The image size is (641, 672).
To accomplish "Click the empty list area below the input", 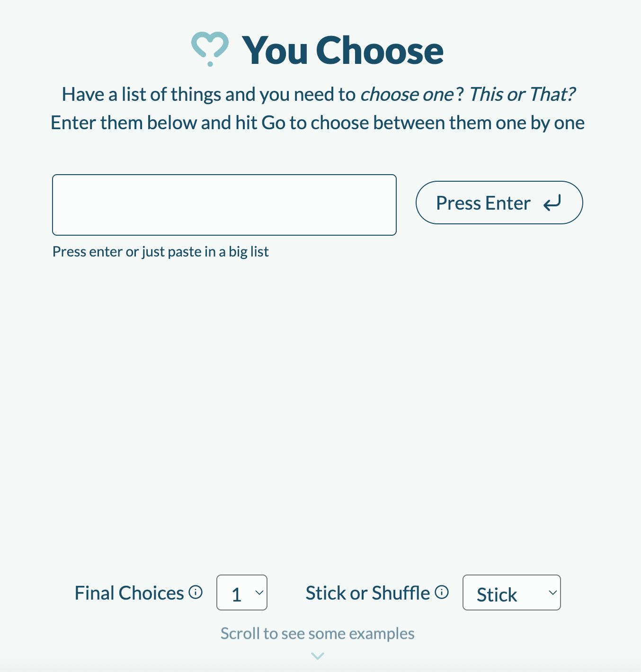I will (317, 402).
